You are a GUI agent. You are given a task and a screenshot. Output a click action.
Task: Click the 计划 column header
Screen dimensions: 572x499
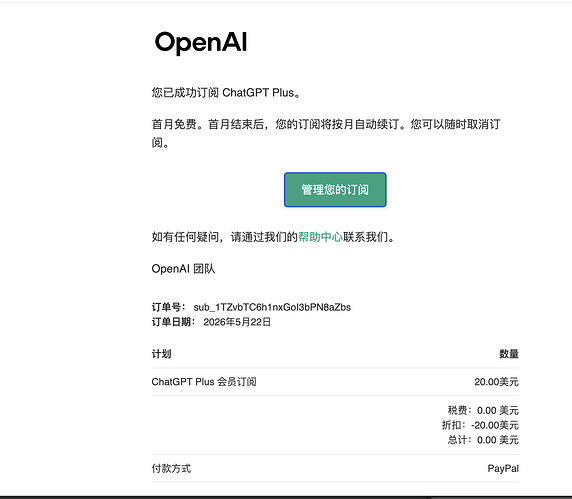161,354
